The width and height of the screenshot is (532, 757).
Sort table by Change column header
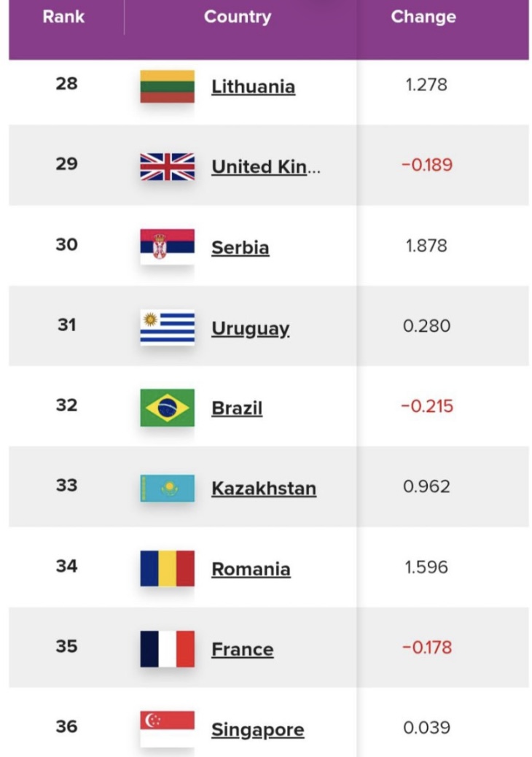(x=423, y=17)
